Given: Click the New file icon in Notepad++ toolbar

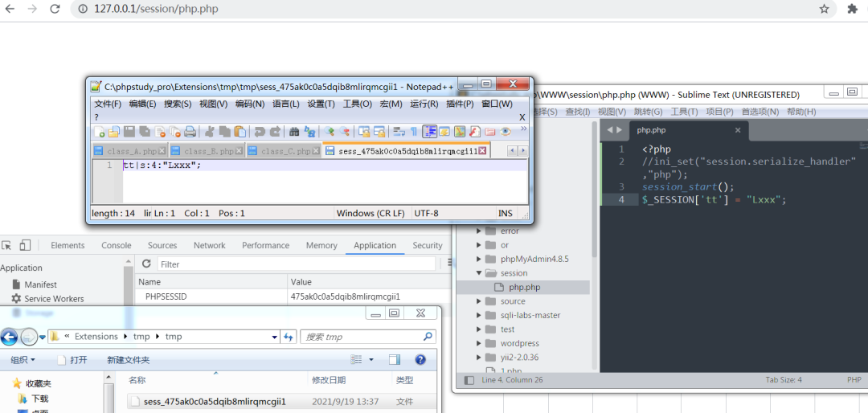Looking at the screenshot, I should coord(99,132).
